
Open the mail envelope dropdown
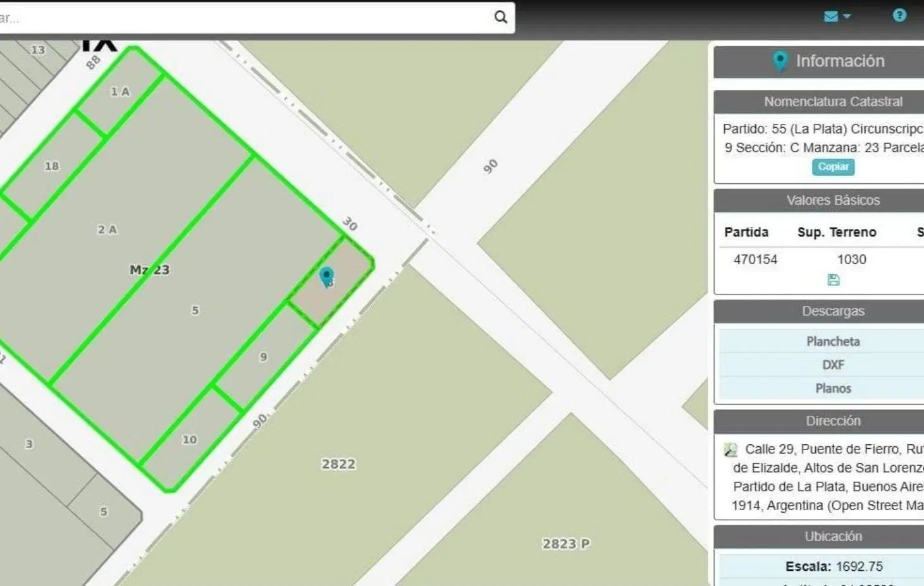click(x=837, y=16)
